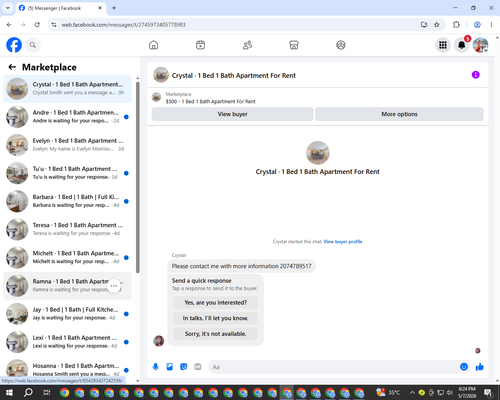This screenshot has height=400, width=500.
Task: Send a thumbs-up like
Action: (480, 367)
